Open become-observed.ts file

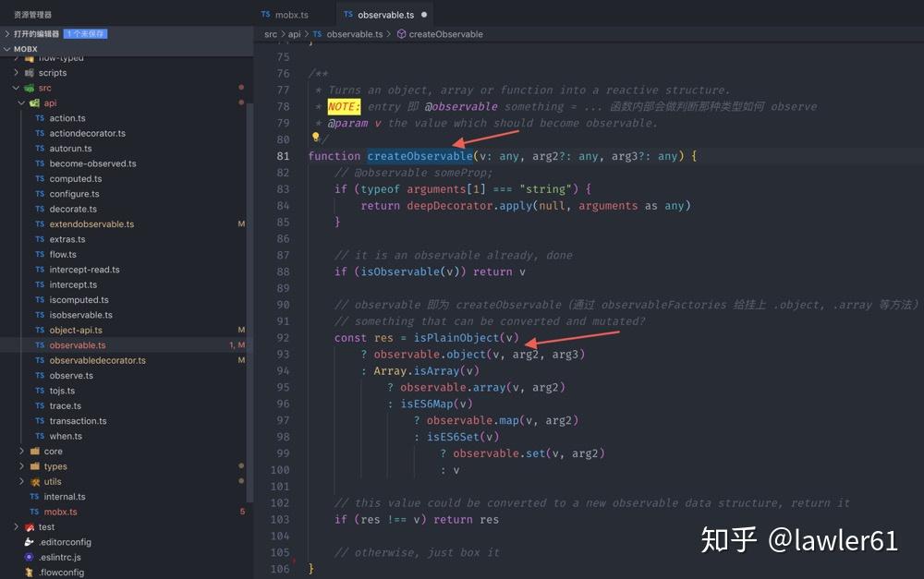92,163
